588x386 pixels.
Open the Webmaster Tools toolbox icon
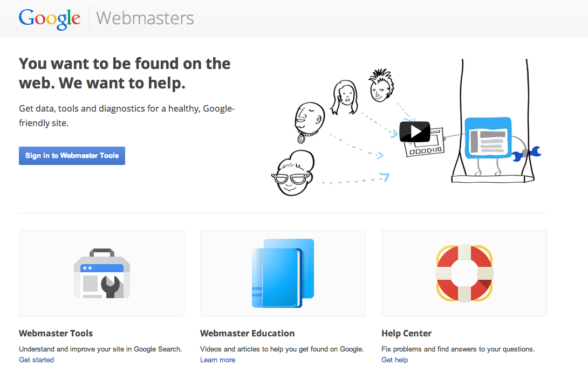click(x=102, y=273)
